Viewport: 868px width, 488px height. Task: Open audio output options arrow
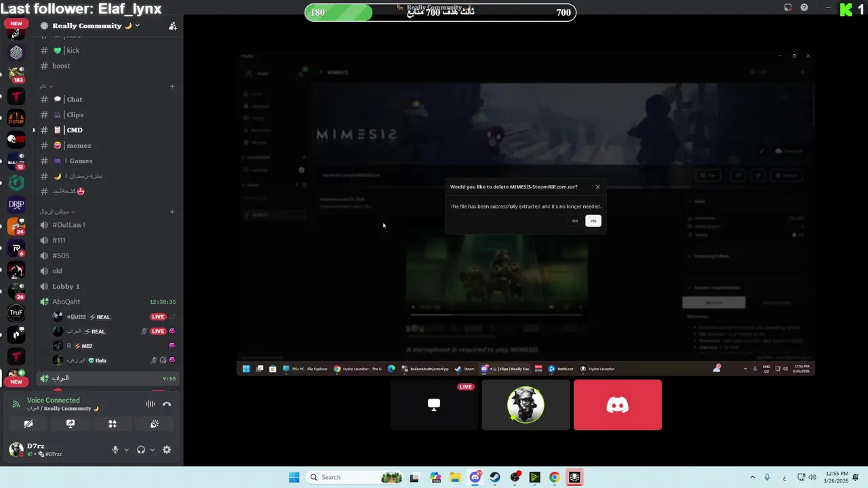pyautogui.click(x=152, y=450)
